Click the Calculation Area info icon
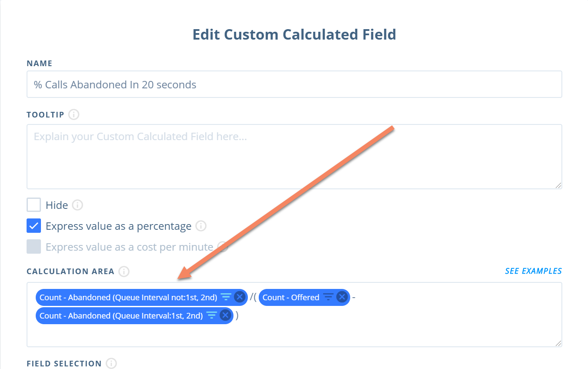The height and width of the screenshot is (369, 588). pyautogui.click(x=124, y=272)
